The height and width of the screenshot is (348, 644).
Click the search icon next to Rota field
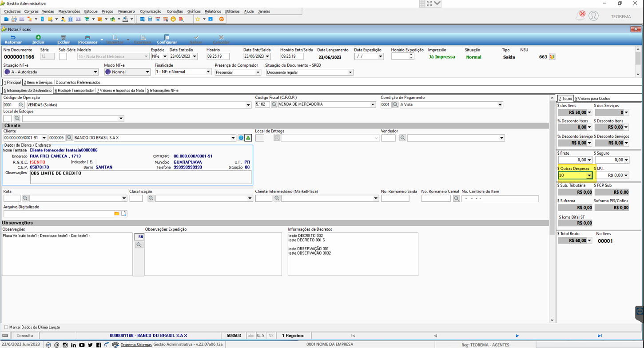pyautogui.click(x=25, y=198)
